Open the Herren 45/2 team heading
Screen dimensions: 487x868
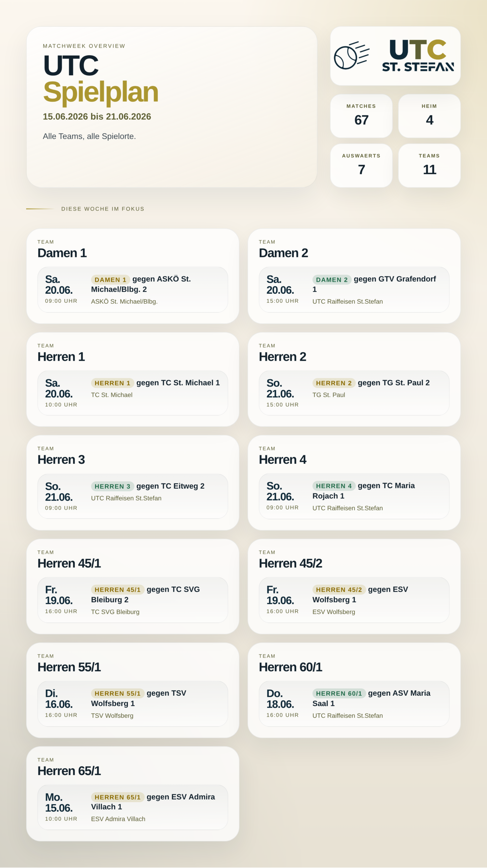click(290, 564)
